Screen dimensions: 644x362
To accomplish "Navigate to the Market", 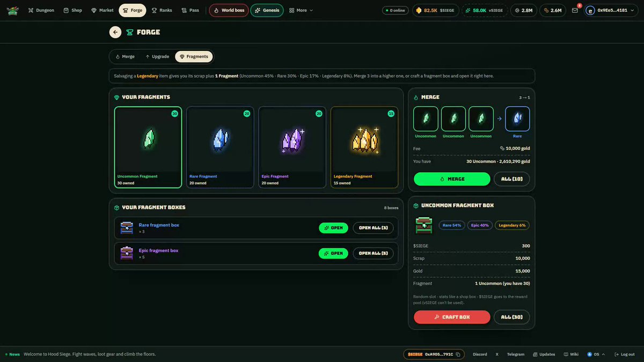I will click(x=103, y=10).
